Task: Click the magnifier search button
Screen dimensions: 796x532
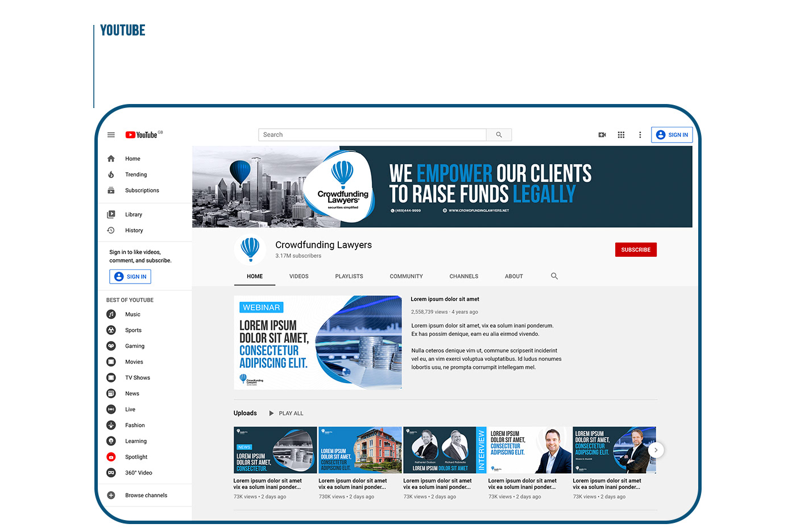Action: tap(499, 135)
